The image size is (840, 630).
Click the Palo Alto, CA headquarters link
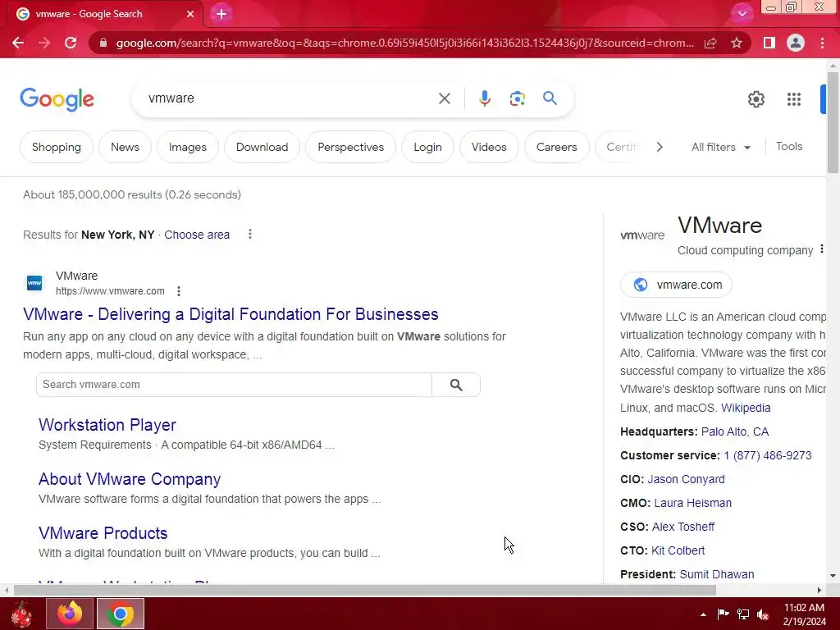734,431
